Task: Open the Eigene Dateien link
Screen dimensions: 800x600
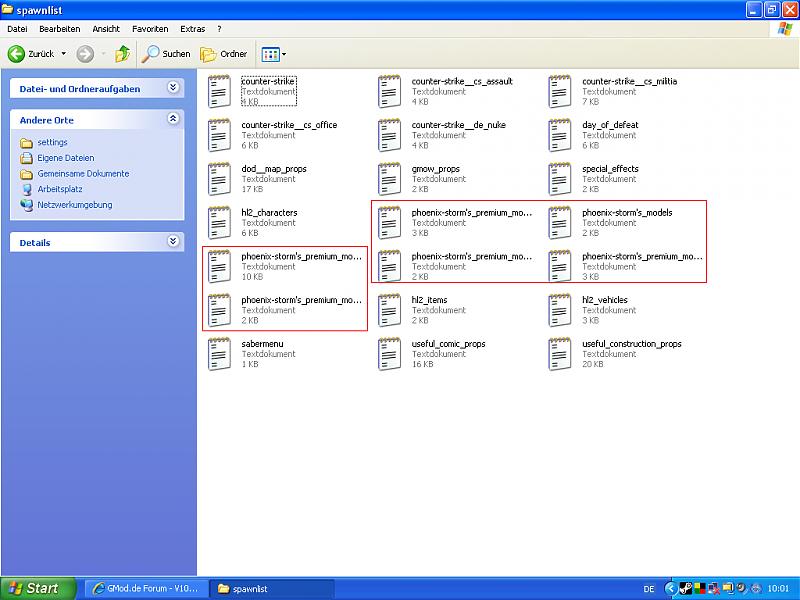Action: click(x=66, y=158)
